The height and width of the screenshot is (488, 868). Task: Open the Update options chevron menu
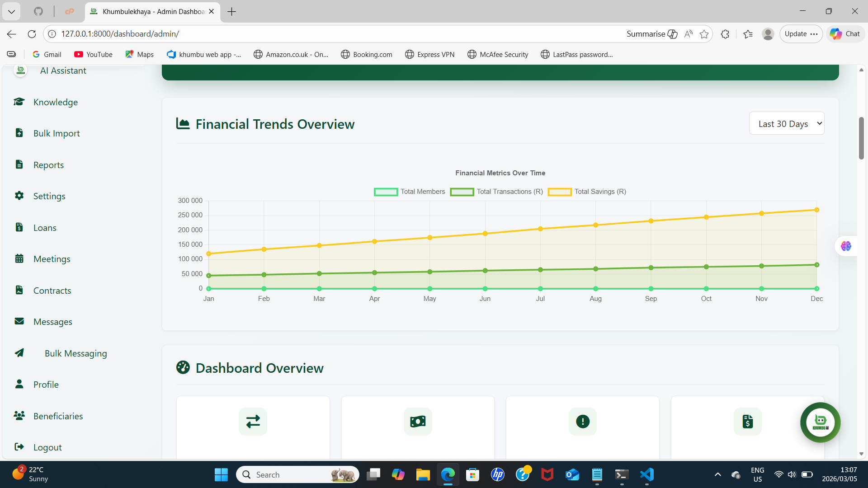(x=815, y=34)
